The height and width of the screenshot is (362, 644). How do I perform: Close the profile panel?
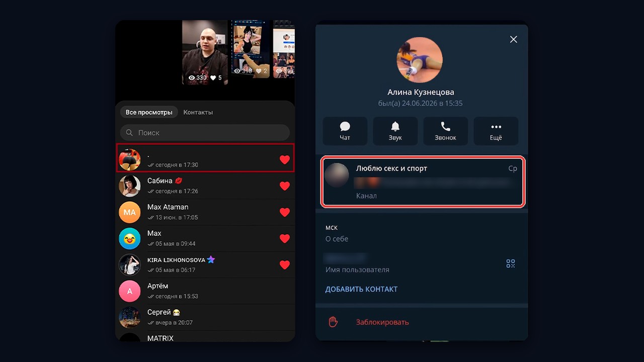[513, 39]
